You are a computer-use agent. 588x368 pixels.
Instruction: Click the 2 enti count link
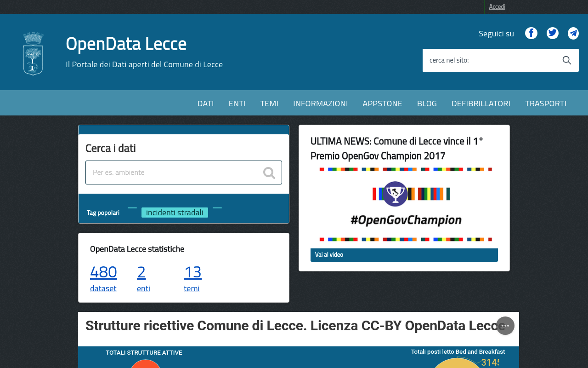[141, 272]
